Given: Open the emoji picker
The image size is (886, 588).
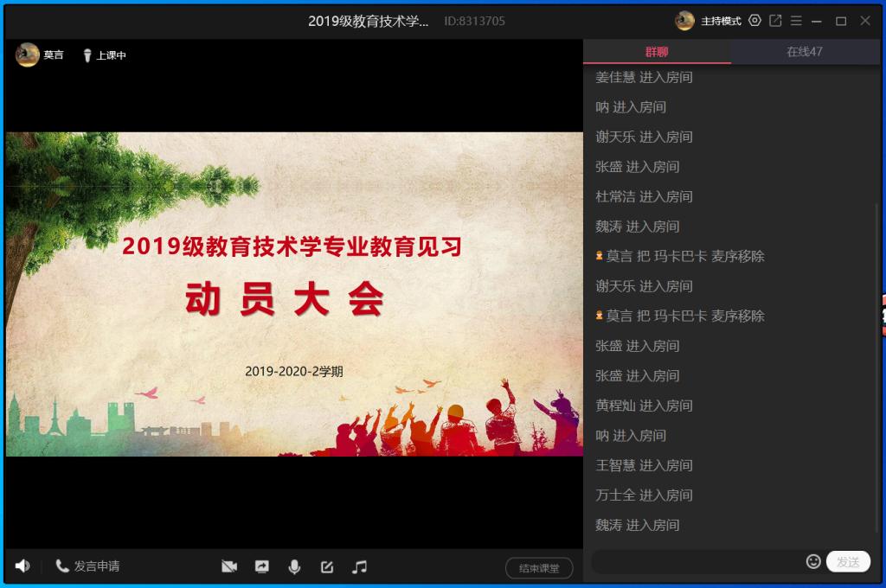Looking at the screenshot, I should (813, 561).
